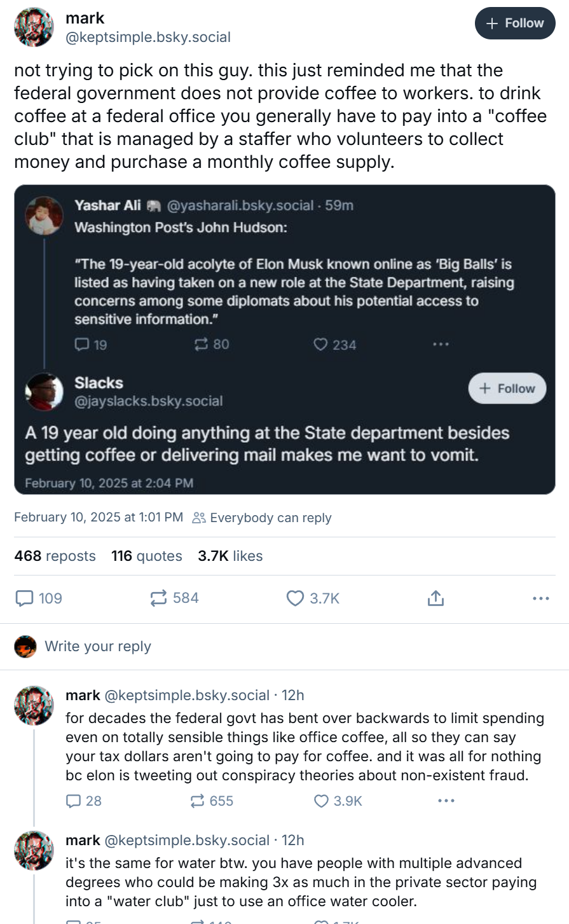Open share options for the main post
Image resolution: width=569 pixels, height=924 pixels.
point(435,598)
